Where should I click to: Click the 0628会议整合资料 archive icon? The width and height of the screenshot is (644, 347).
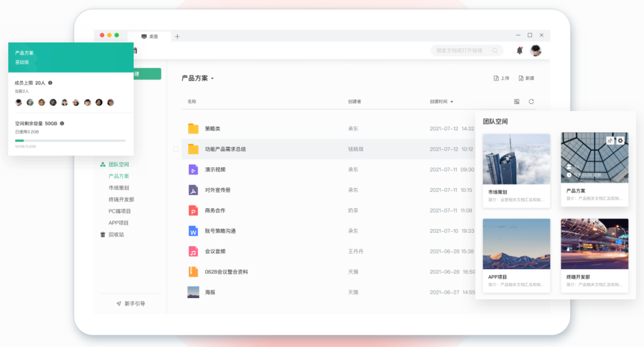tap(193, 272)
